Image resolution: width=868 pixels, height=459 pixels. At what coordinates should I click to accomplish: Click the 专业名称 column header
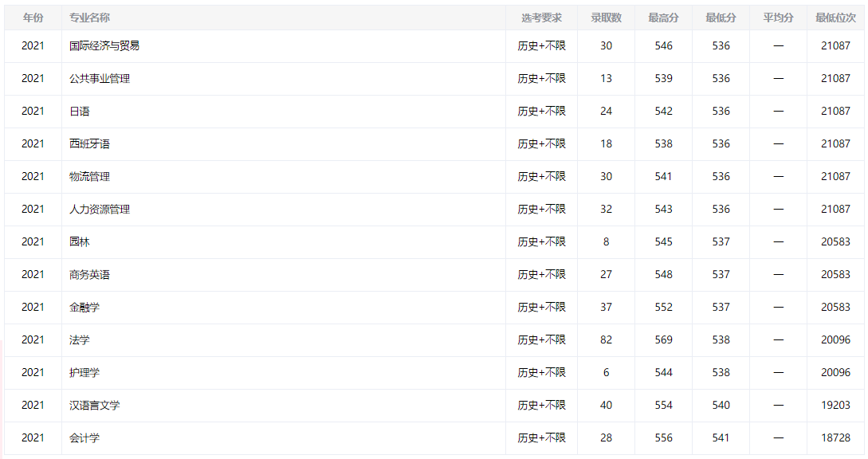pos(89,18)
